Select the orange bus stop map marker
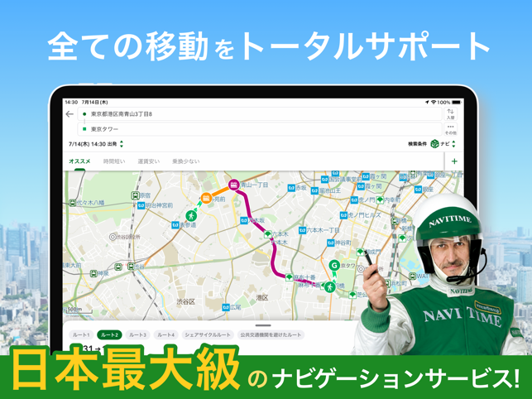The image size is (532, 399). point(206,198)
